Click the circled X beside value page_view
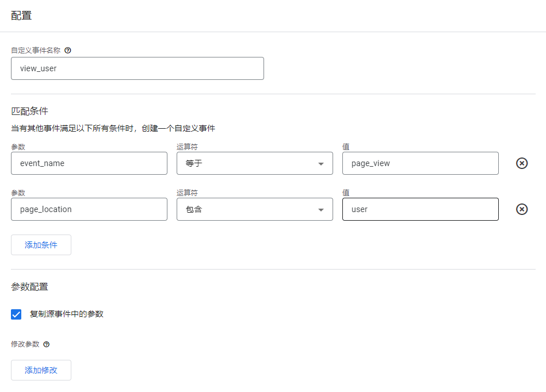 click(x=521, y=163)
